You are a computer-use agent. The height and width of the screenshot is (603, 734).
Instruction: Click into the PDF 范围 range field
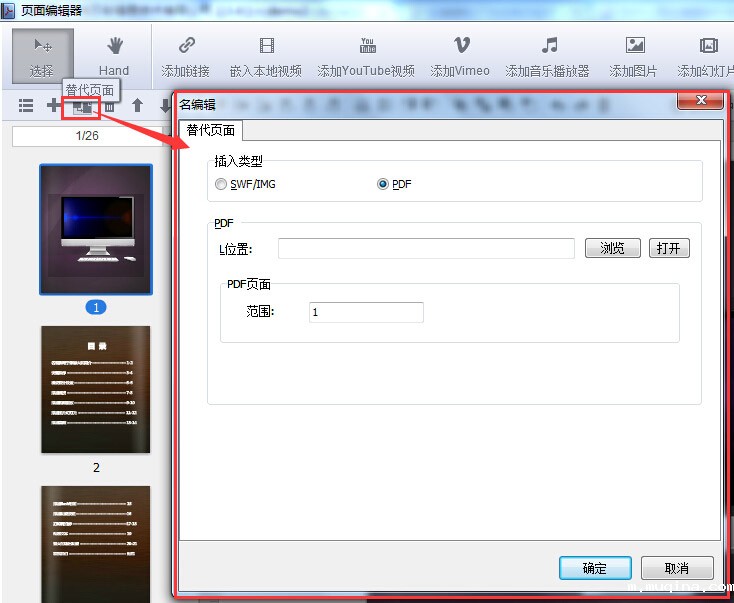point(366,312)
